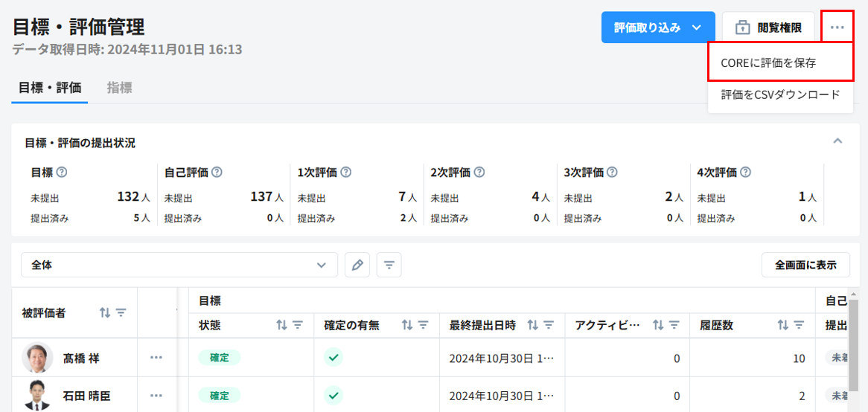This screenshot has height=412, width=868.
Task: Sort the 履歴数 column
Action: click(782, 325)
